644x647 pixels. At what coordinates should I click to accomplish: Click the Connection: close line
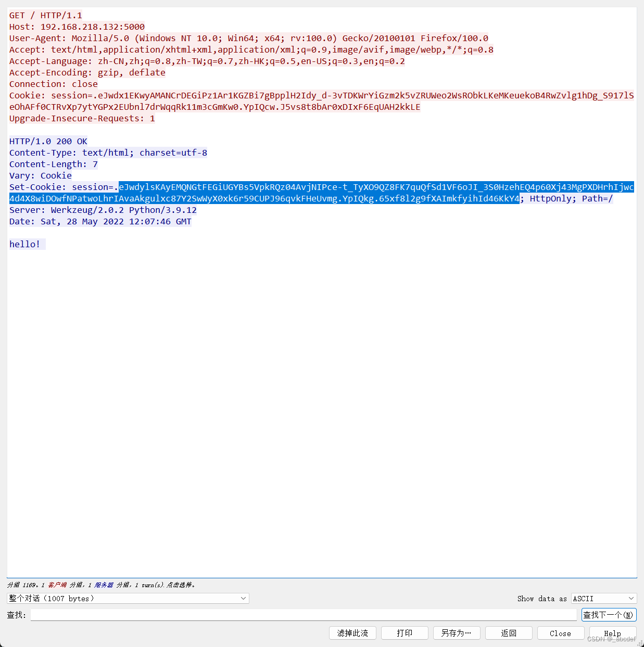[x=54, y=84]
